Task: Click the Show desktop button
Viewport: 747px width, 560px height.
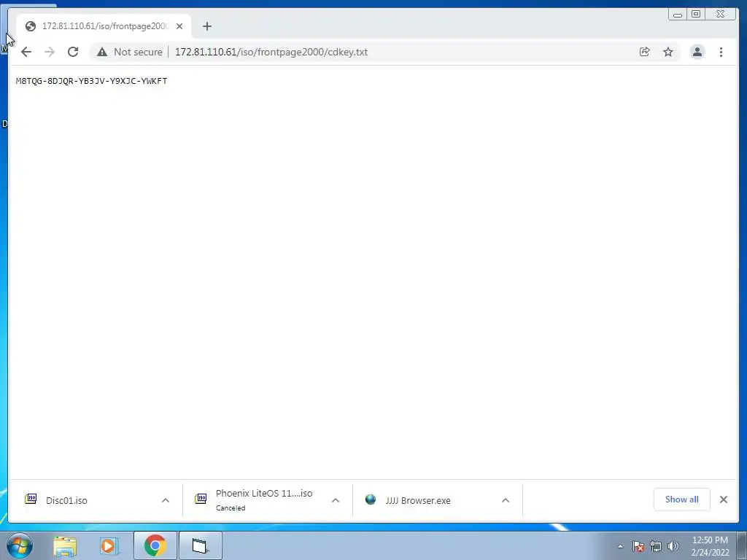Action: point(742,546)
